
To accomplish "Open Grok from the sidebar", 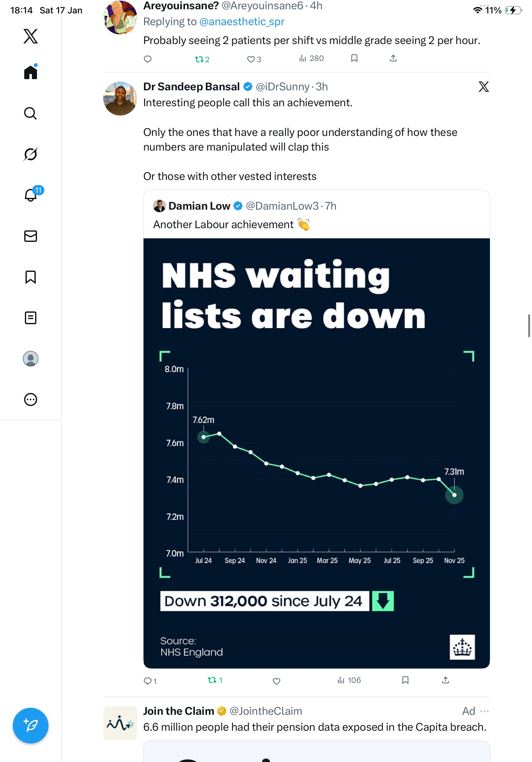I will pyautogui.click(x=31, y=154).
